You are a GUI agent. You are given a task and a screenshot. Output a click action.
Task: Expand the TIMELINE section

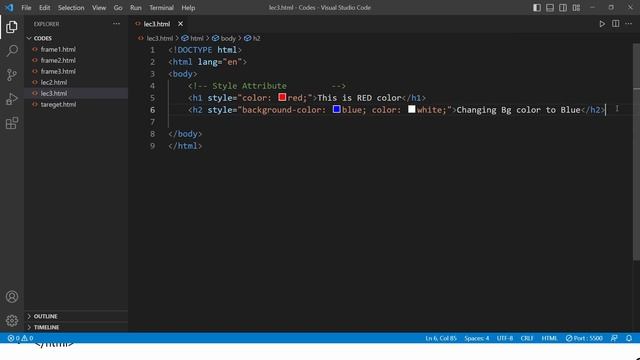pyautogui.click(x=76, y=327)
